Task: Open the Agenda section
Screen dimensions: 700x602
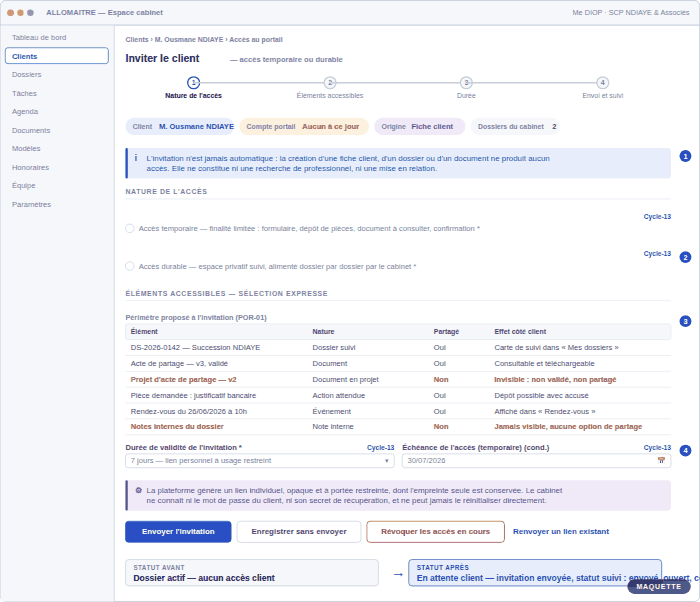Action: pyautogui.click(x=25, y=112)
